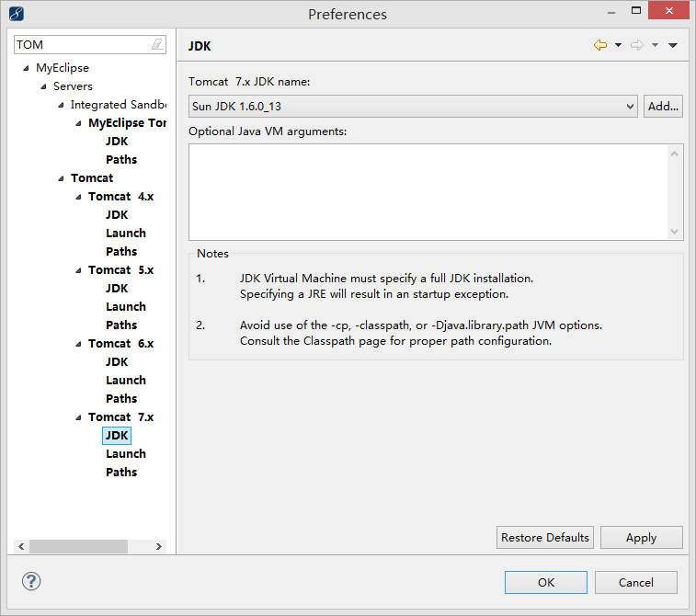This screenshot has width=696, height=616.
Task: Select JDK under Tomcat 4.x
Action: (117, 215)
